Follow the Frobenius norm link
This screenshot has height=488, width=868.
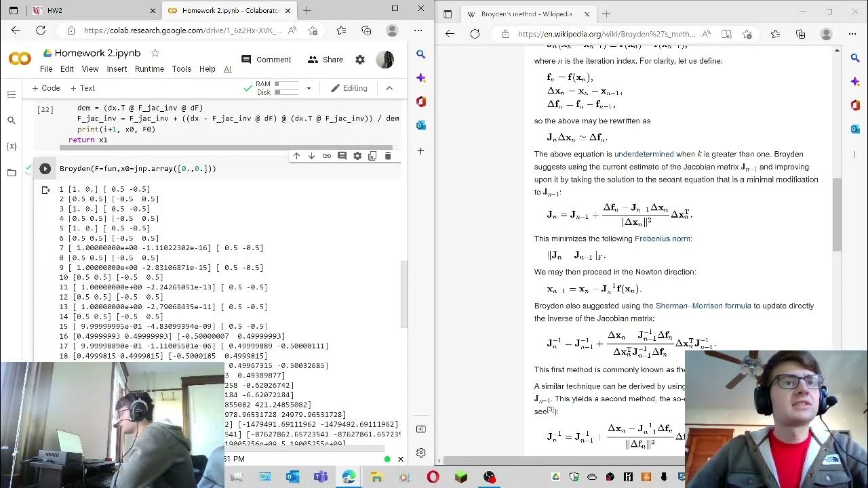[x=663, y=239]
